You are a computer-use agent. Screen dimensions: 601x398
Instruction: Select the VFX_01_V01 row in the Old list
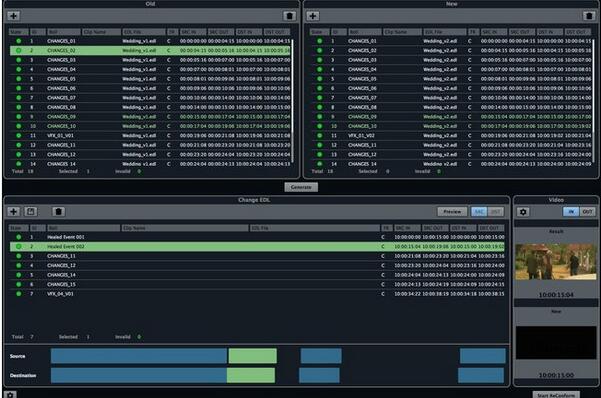coord(150,135)
